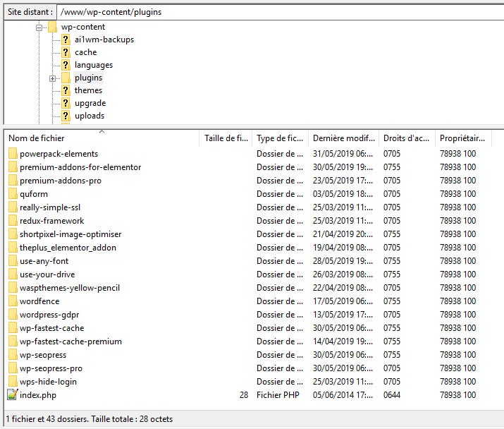Image resolution: width=504 pixels, height=429 pixels.
Task: Select the wordfence folder name
Action: [x=39, y=301]
